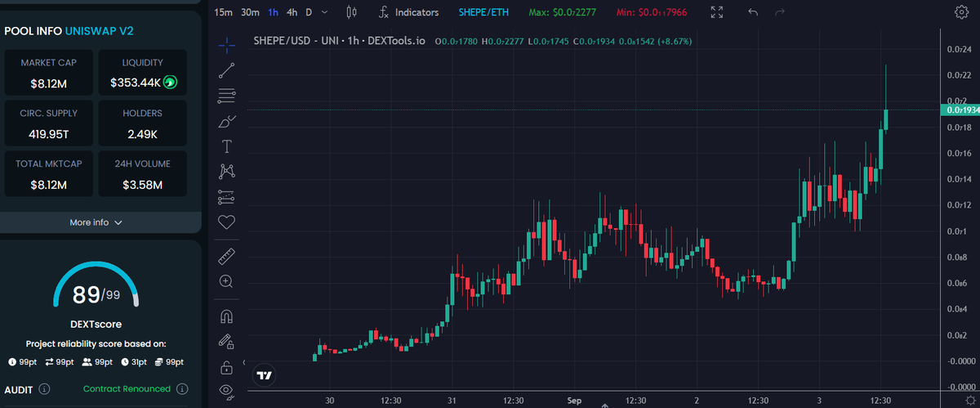The image size is (980, 408).
Task: Expand the timeframe dropdown chevron
Action: (x=325, y=12)
